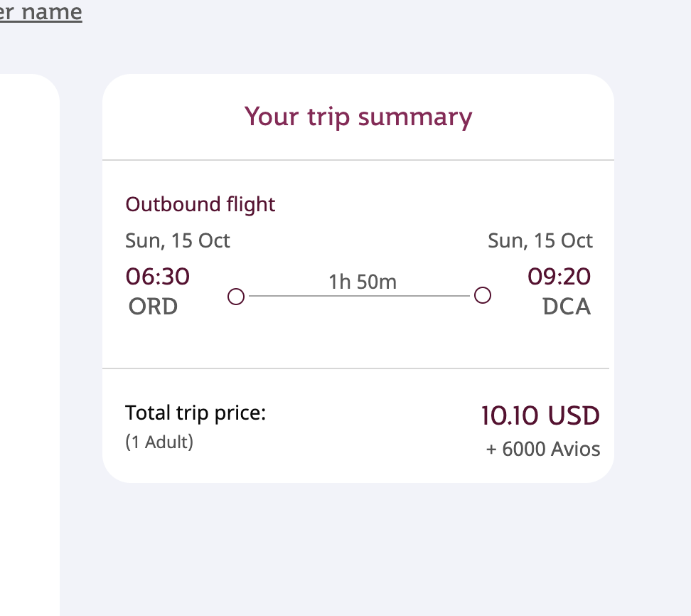Click the route line between the circle markers
Screen dimensions: 691x616
click(x=359, y=295)
